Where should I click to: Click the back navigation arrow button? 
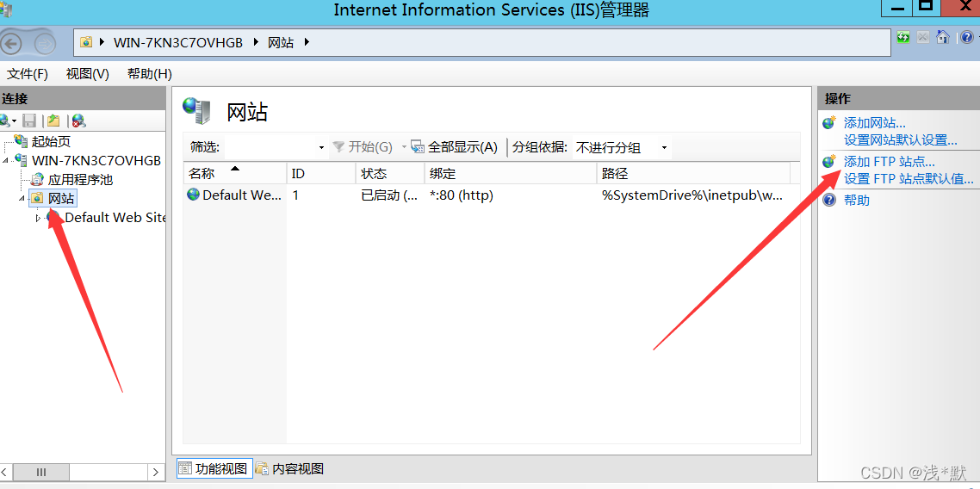pos(11,44)
